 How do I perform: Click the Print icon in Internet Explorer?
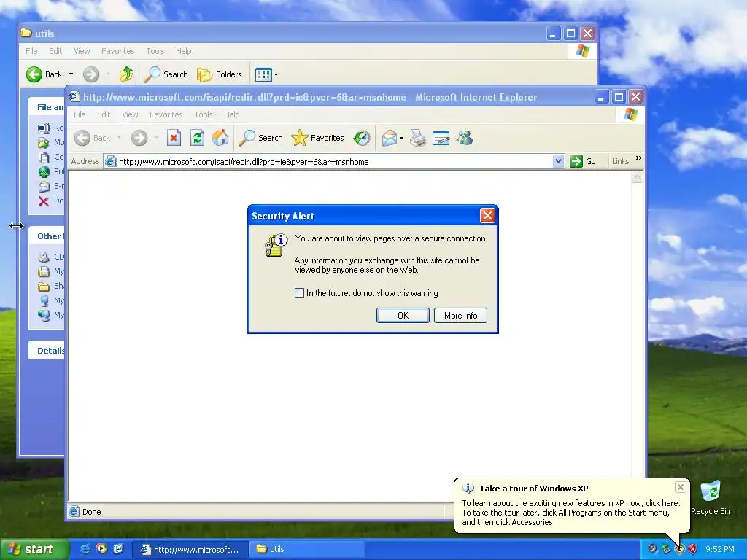click(x=418, y=138)
